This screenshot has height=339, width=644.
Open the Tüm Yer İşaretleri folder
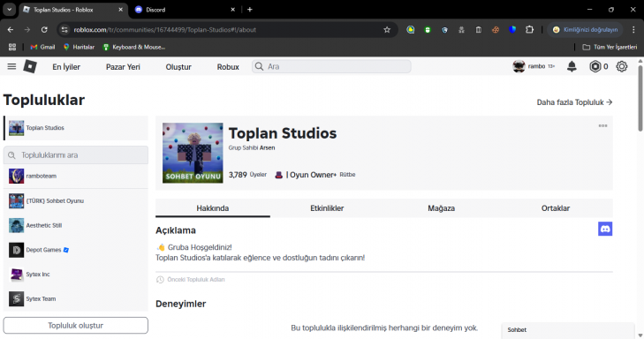[x=610, y=47]
